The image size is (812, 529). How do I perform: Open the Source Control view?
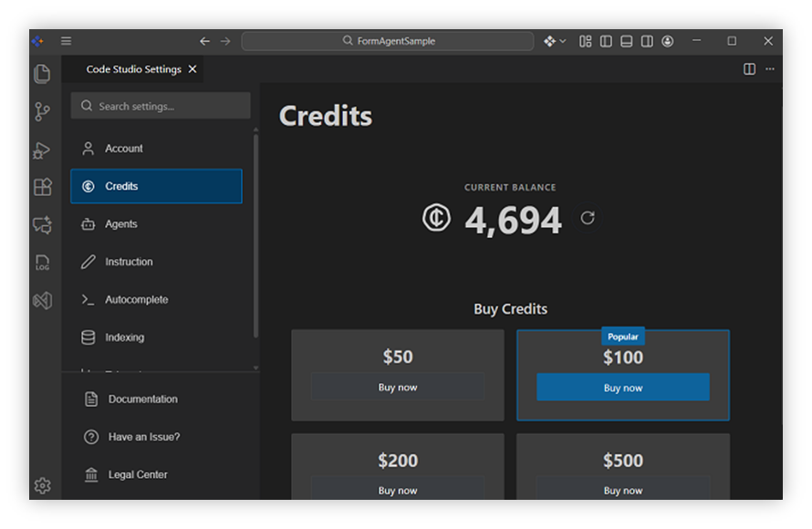click(x=42, y=112)
